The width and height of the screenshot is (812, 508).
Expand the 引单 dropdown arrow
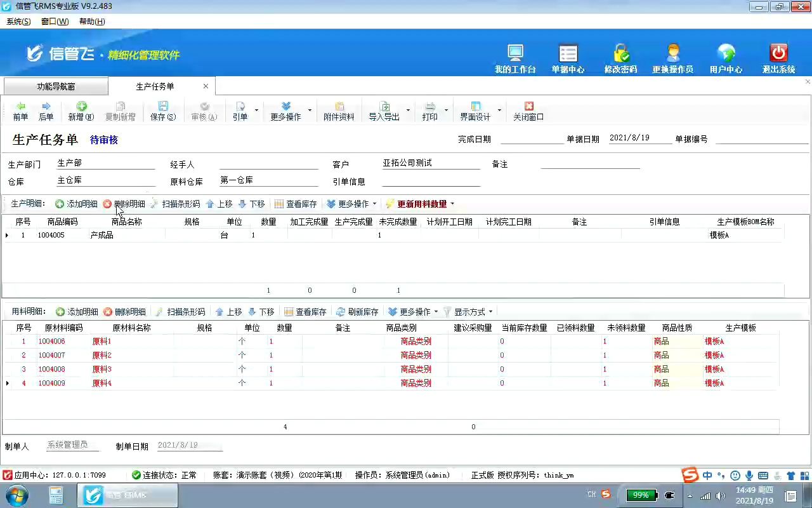256,110
